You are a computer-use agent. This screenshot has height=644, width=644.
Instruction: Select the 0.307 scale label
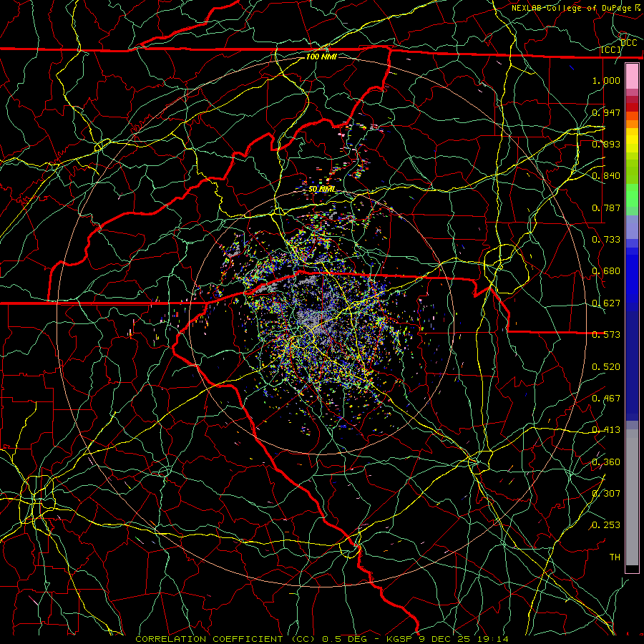pyautogui.click(x=606, y=494)
